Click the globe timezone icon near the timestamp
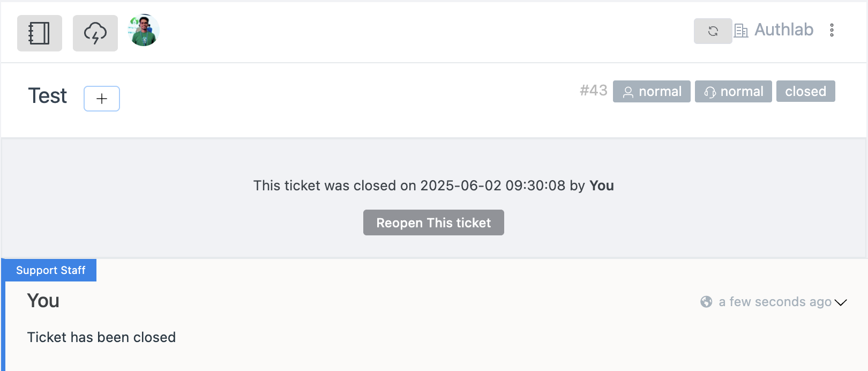Image resolution: width=868 pixels, height=371 pixels. click(x=706, y=301)
